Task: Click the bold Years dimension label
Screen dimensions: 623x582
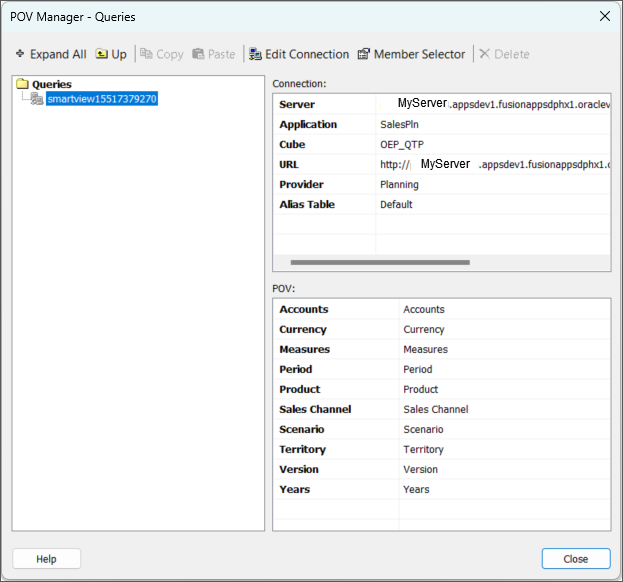Action: [294, 489]
